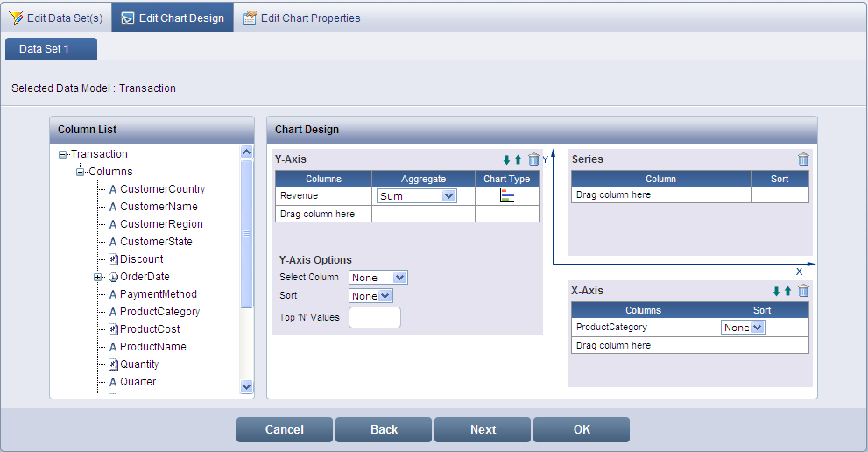Click the Y-Axis move down arrow icon
Screen dimensions: 868x452
506,160
